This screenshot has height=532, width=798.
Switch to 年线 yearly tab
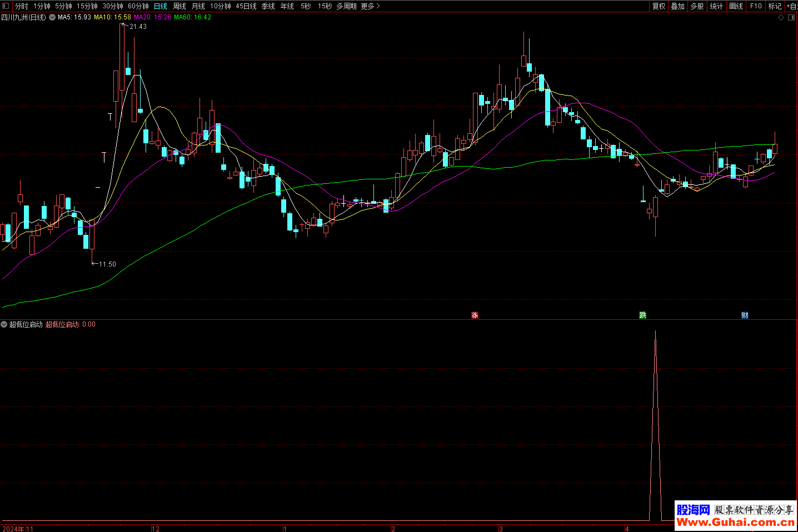coord(287,6)
